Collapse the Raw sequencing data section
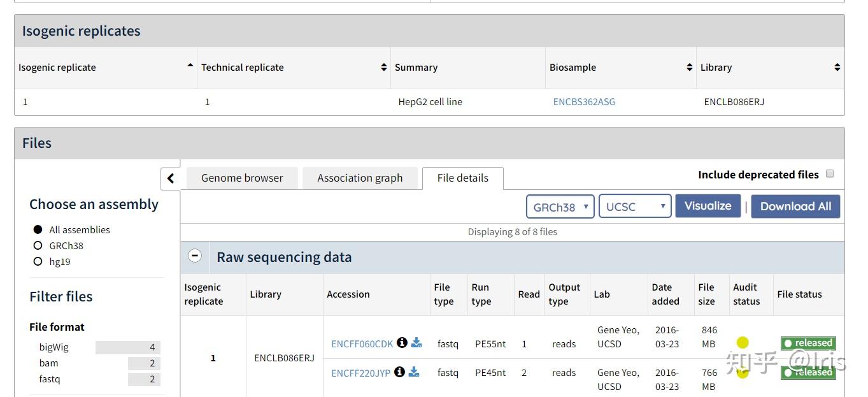This screenshot has width=868, height=397. (195, 256)
